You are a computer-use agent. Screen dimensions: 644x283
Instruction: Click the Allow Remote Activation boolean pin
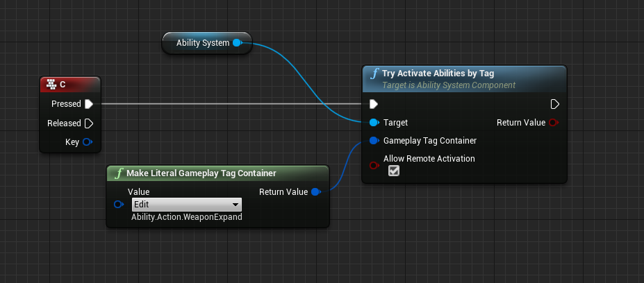point(374,165)
